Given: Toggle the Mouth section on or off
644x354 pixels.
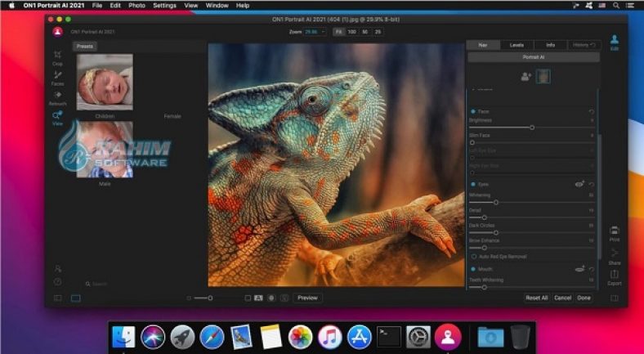Looking at the screenshot, I should point(472,269).
